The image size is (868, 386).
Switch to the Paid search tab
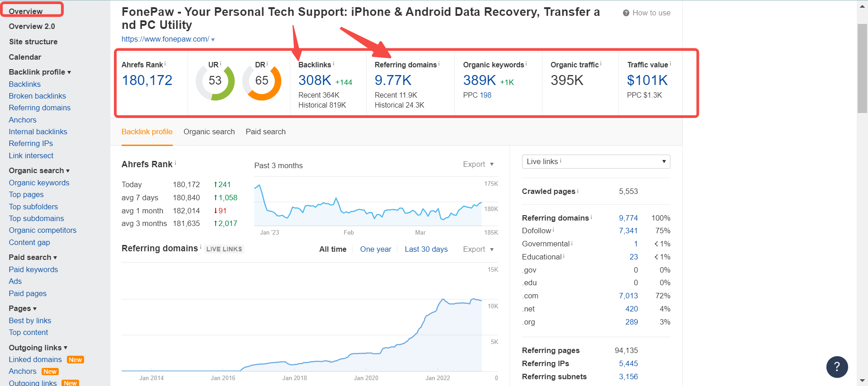coord(266,132)
